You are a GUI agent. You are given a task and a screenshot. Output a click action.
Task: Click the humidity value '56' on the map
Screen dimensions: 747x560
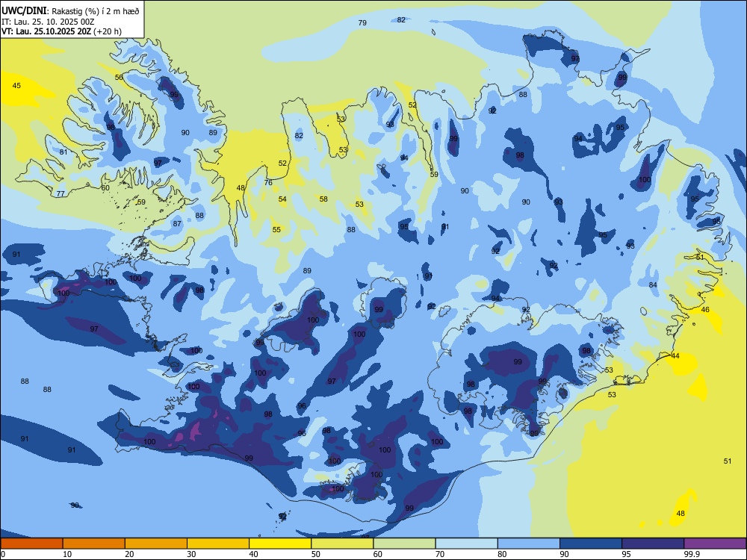[x=119, y=77]
